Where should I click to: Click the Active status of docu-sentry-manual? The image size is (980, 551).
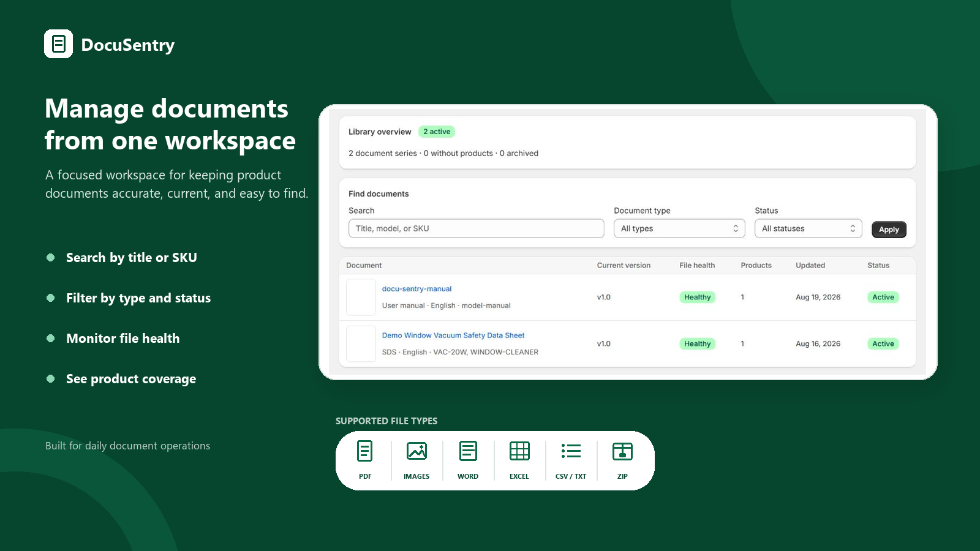pyautogui.click(x=883, y=298)
